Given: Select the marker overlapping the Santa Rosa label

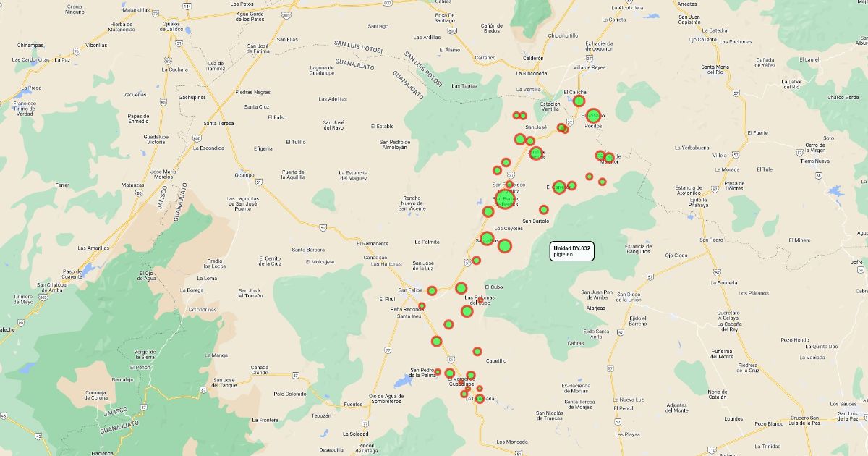Looking at the screenshot, I should pos(487,239).
